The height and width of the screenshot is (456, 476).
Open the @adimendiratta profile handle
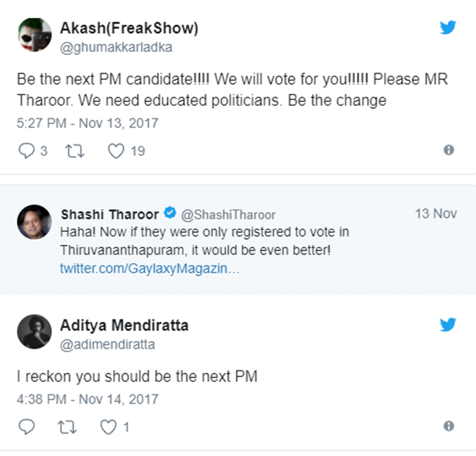(107, 345)
